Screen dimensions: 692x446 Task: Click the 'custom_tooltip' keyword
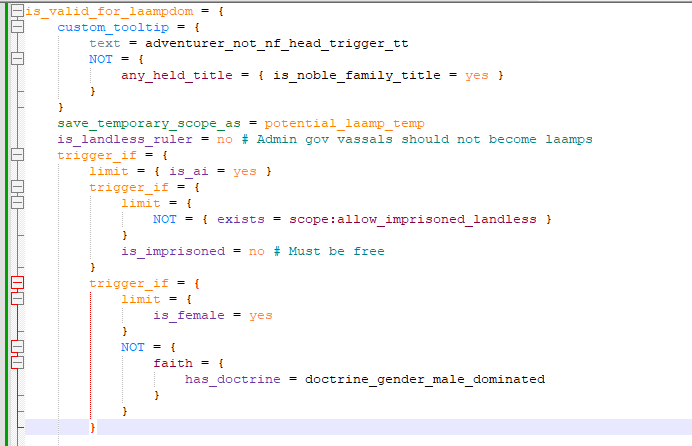click(113, 27)
